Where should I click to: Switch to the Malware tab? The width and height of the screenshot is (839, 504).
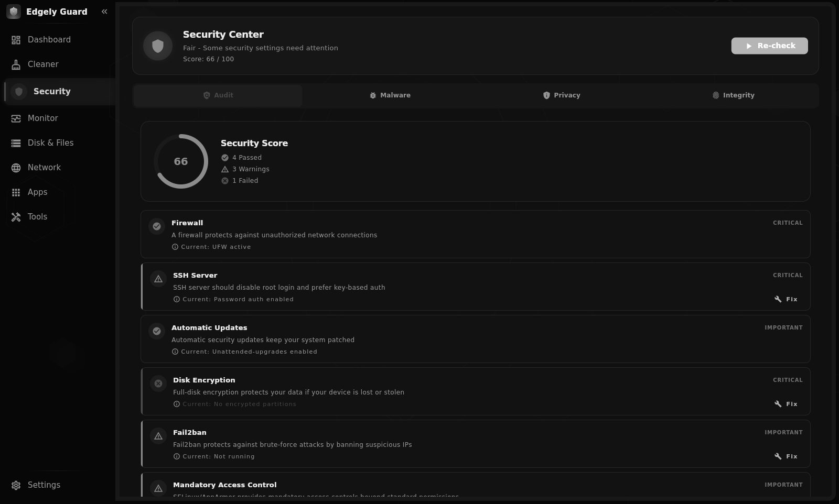(390, 95)
